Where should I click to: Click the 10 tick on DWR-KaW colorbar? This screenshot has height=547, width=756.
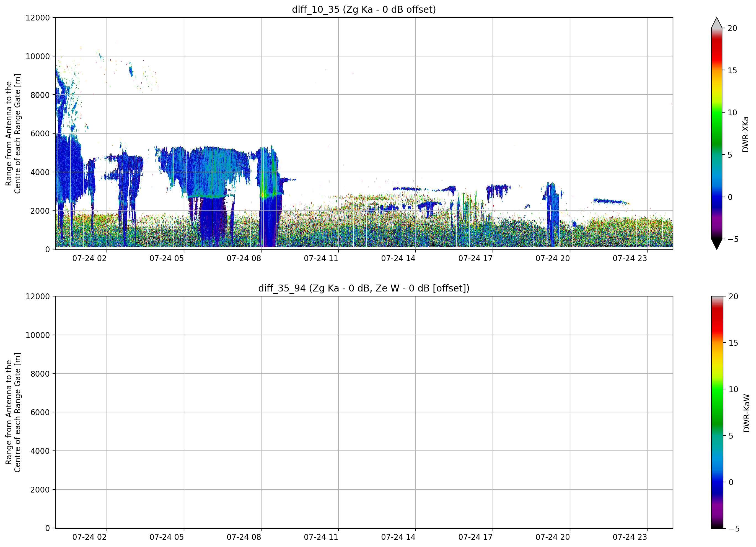[x=733, y=389]
